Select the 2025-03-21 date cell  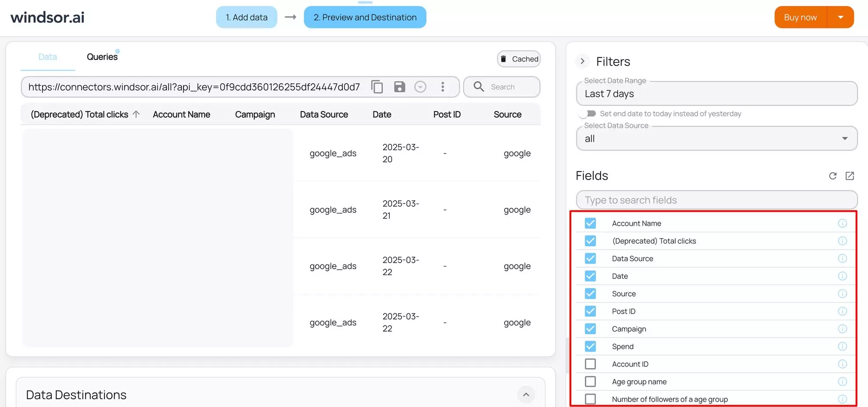(401, 210)
